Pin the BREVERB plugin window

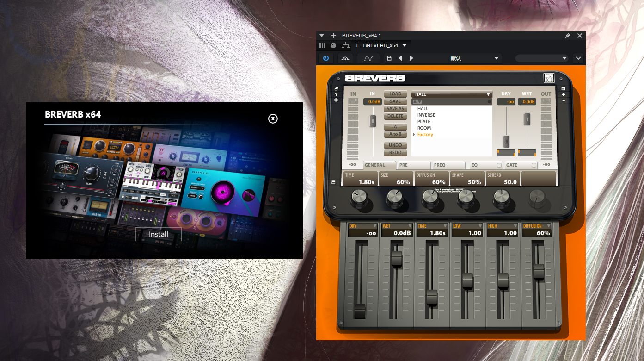[x=567, y=36]
